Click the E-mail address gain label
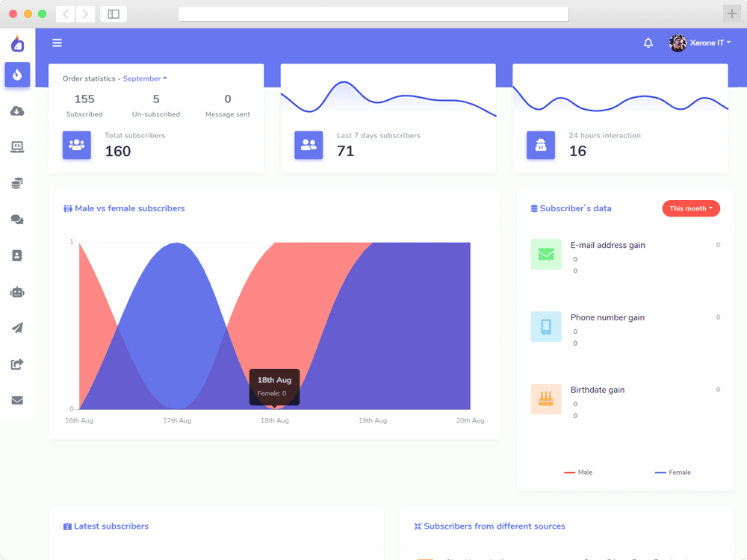The image size is (747, 560). pyautogui.click(x=607, y=245)
